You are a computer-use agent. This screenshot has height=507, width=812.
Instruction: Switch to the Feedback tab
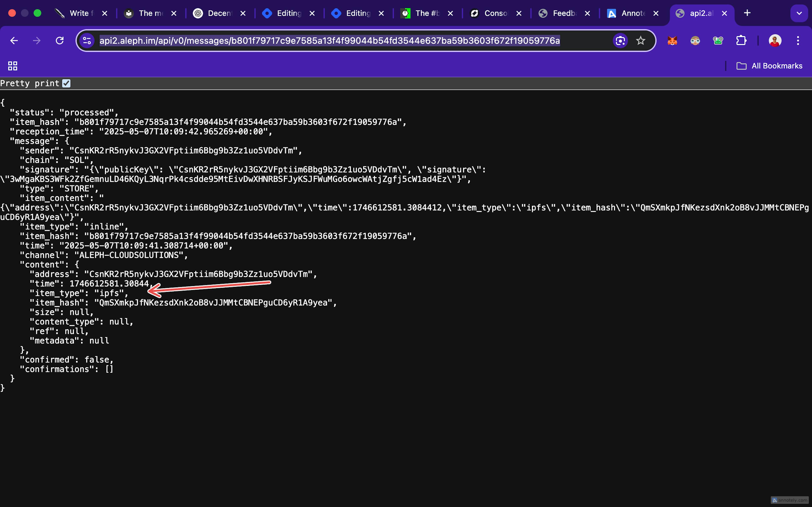click(x=559, y=13)
